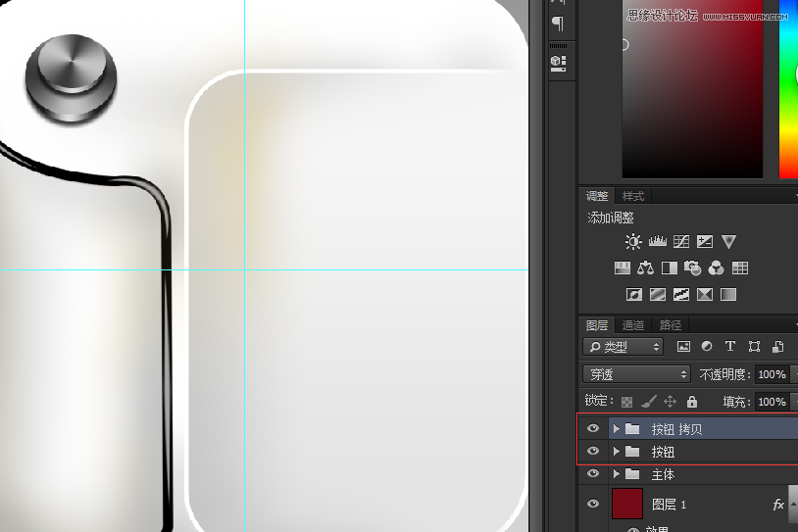Filter layers by smart objects
The width and height of the screenshot is (798, 532).
coord(777,347)
